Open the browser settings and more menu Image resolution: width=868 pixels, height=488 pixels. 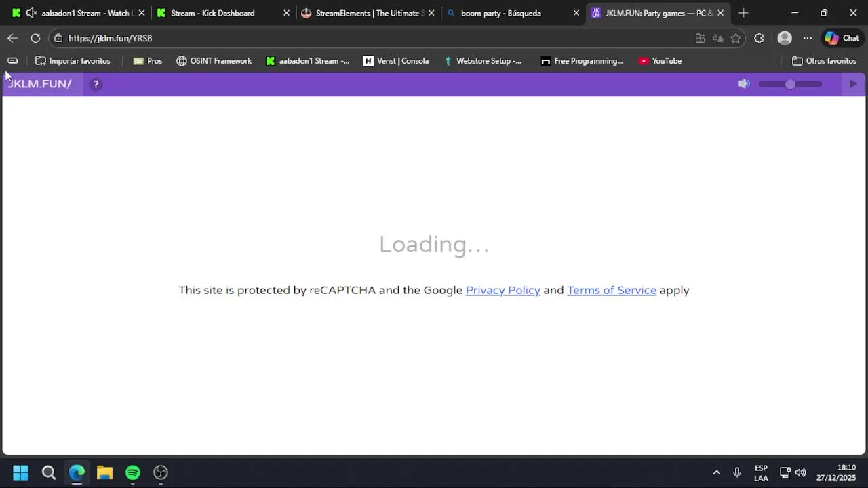808,38
